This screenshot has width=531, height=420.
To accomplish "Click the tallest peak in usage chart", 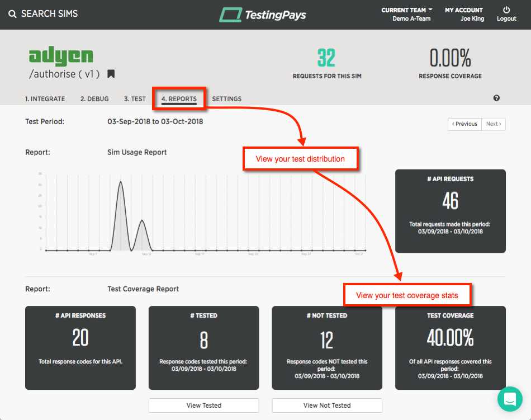I will pos(121,182).
